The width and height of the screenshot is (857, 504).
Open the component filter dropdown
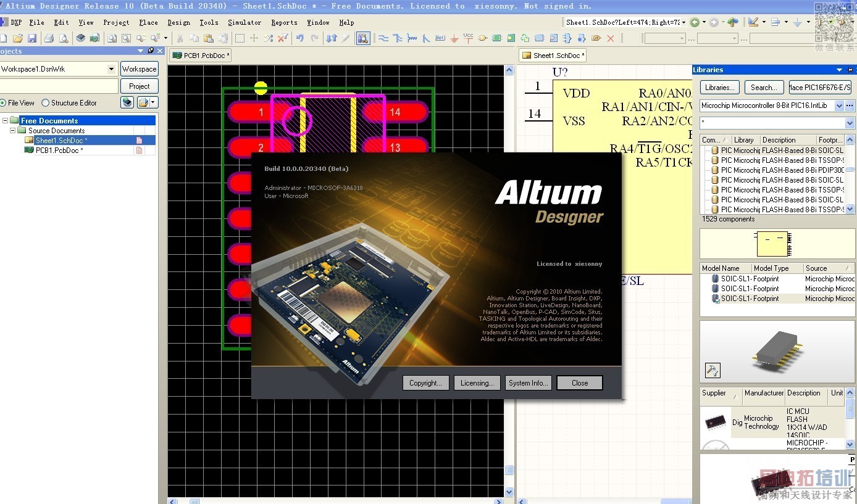pyautogui.click(x=850, y=123)
